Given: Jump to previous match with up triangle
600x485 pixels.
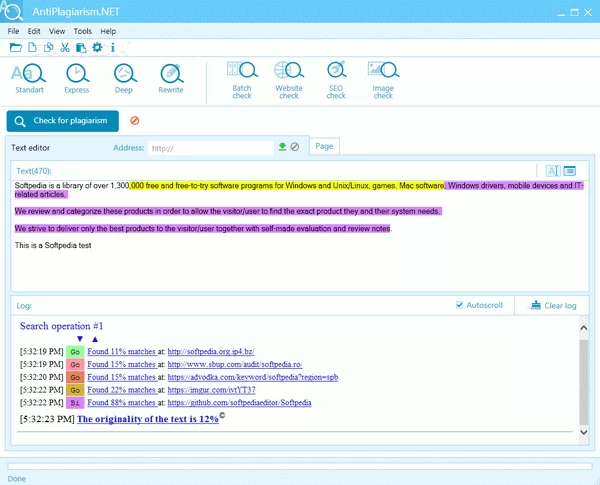Looking at the screenshot, I should (95, 339).
